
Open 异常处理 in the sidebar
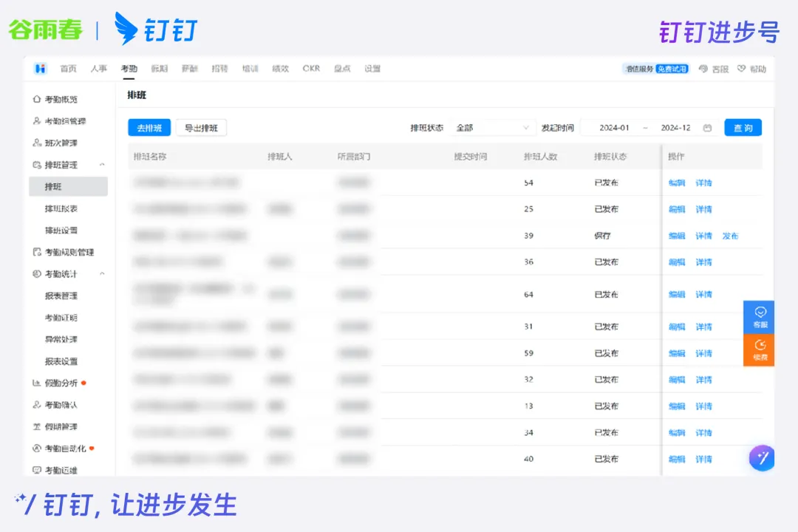[61, 339]
